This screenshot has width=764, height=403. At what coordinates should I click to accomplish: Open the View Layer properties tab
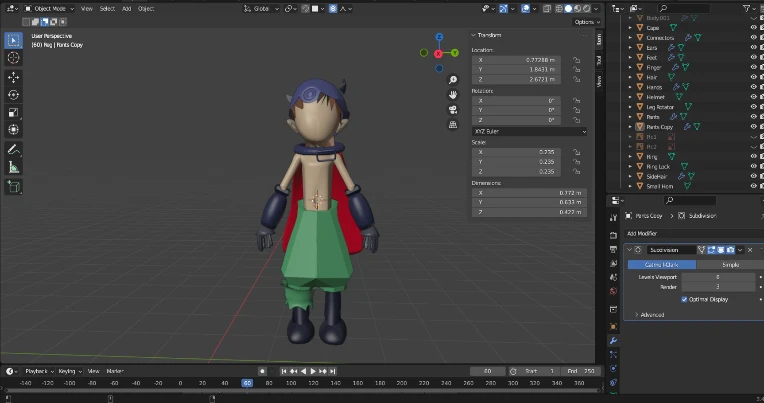click(613, 264)
